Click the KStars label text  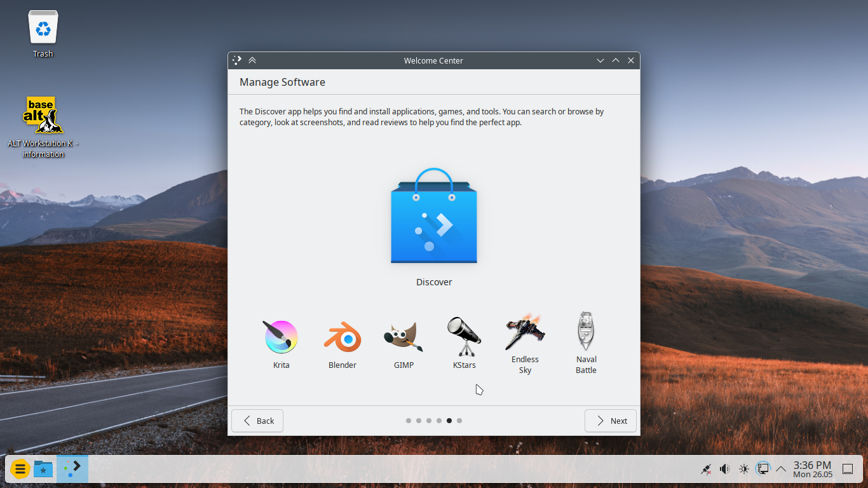(x=465, y=365)
